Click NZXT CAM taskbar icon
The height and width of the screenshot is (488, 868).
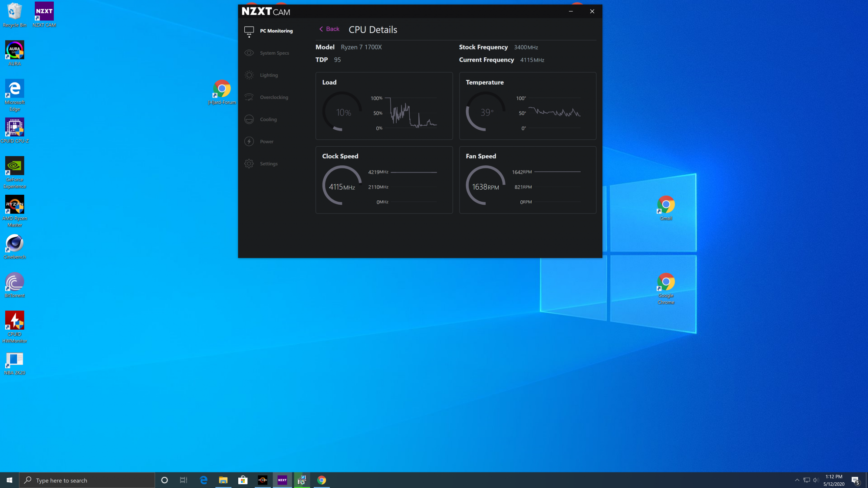282,480
